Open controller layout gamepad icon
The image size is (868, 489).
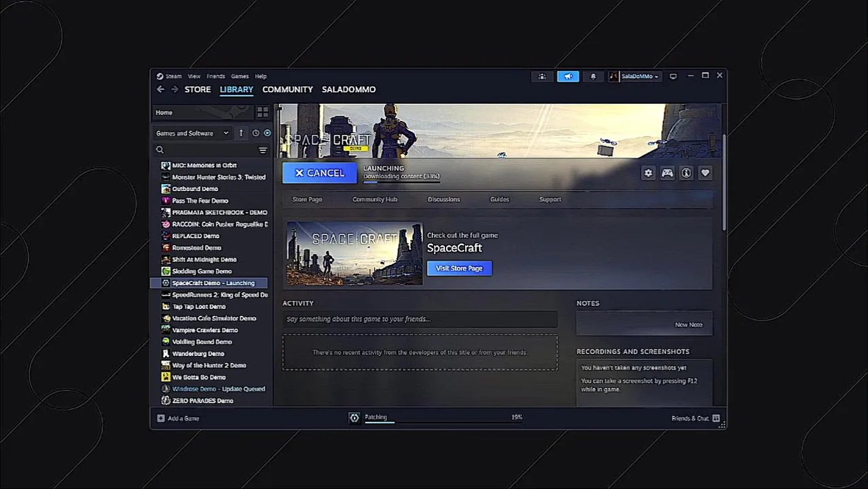click(667, 173)
